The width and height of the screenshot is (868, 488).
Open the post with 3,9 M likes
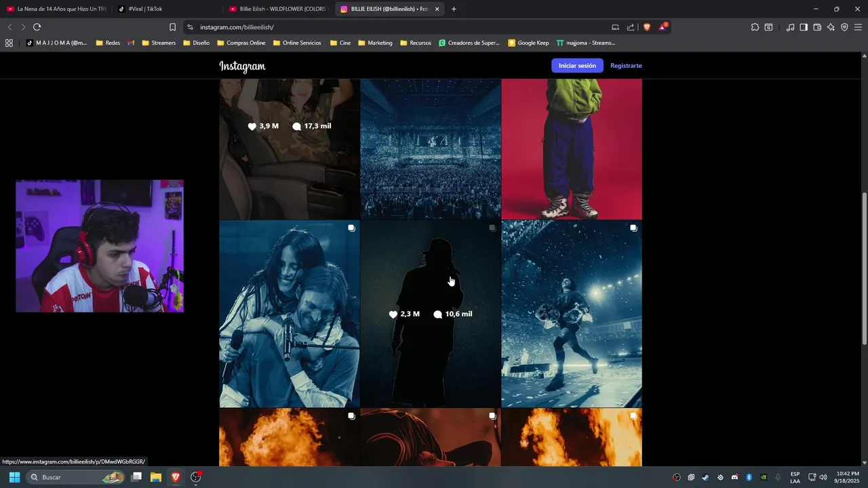pos(290,149)
